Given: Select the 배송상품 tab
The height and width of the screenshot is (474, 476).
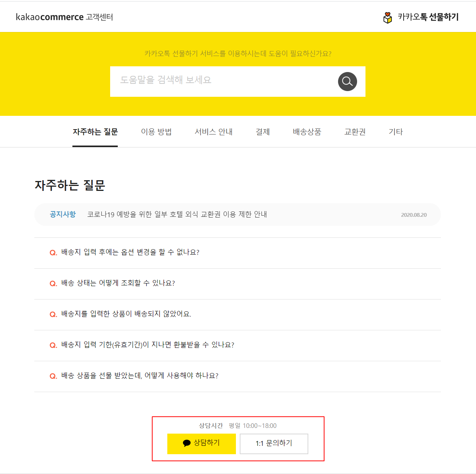Looking at the screenshot, I should coord(307,132).
